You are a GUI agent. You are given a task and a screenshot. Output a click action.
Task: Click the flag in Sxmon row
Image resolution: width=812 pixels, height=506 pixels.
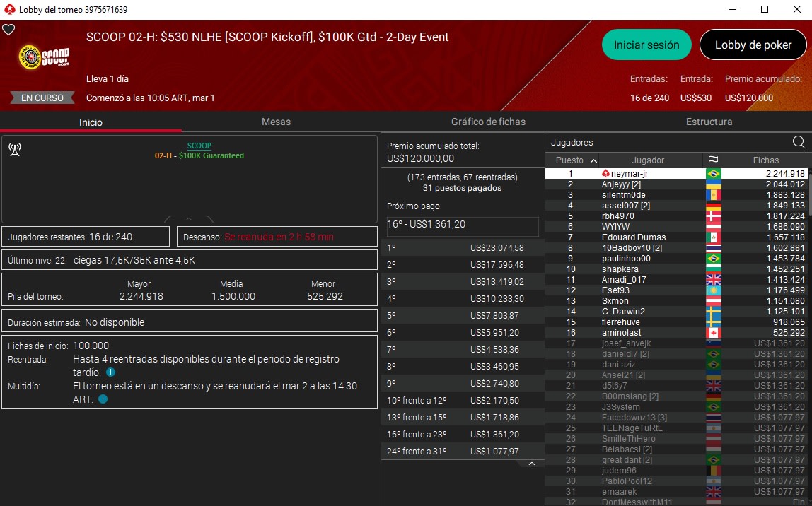[x=713, y=301]
